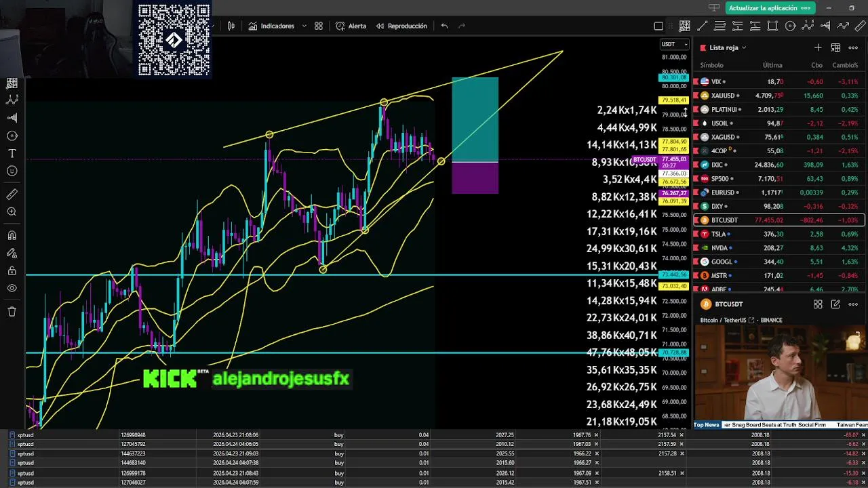The height and width of the screenshot is (488, 868).
Task: Sort the watchlist by Símbolo column
Action: (711, 65)
